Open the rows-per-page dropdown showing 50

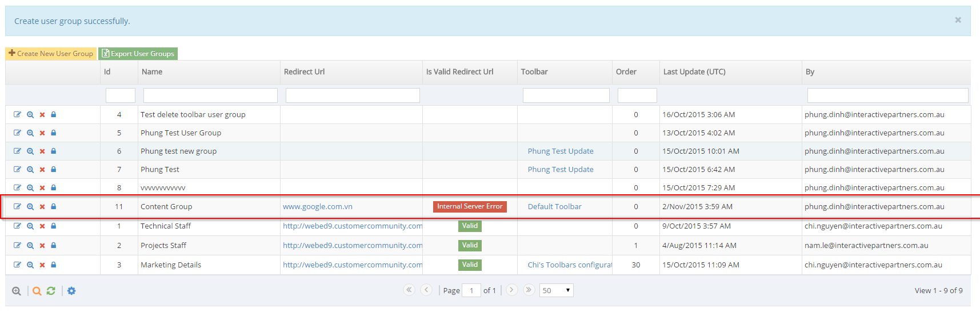coord(556,290)
